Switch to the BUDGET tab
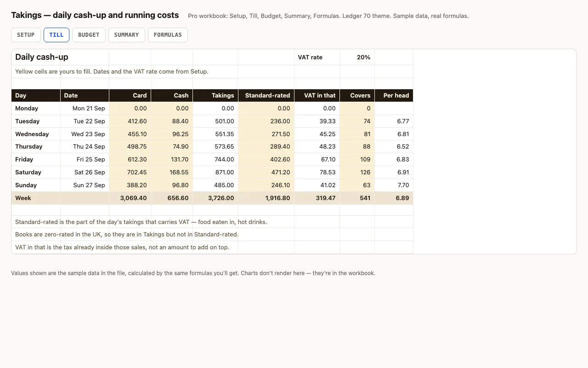The width and height of the screenshot is (588, 368). pos(89,35)
